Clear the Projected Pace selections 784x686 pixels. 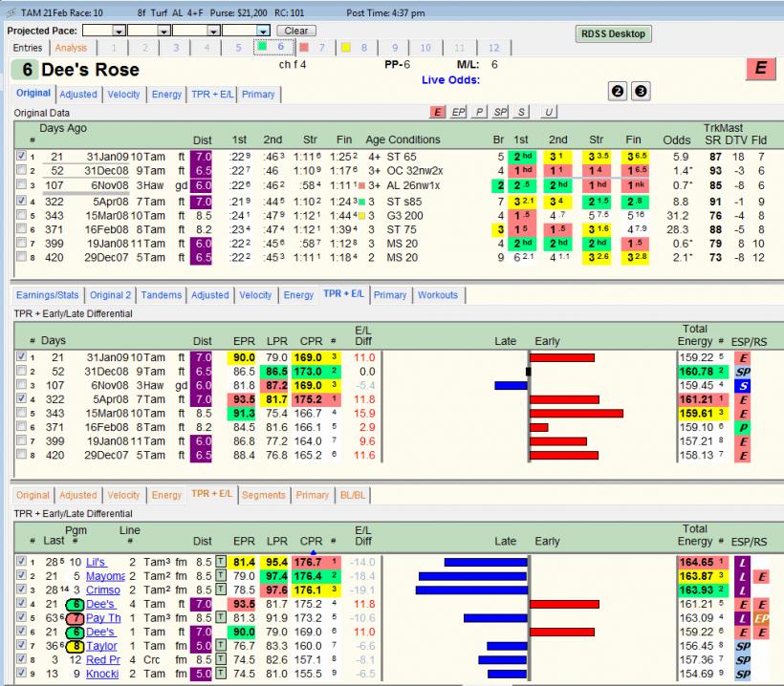click(x=296, y=31)
